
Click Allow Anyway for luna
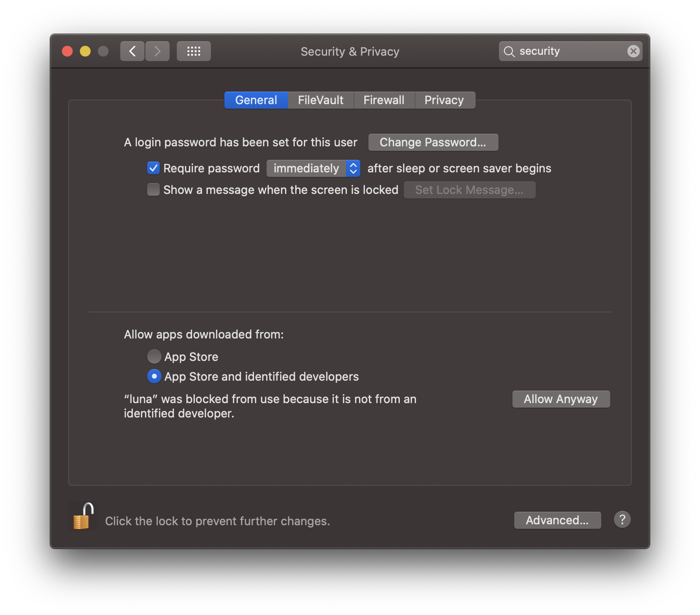pos(561,399)
